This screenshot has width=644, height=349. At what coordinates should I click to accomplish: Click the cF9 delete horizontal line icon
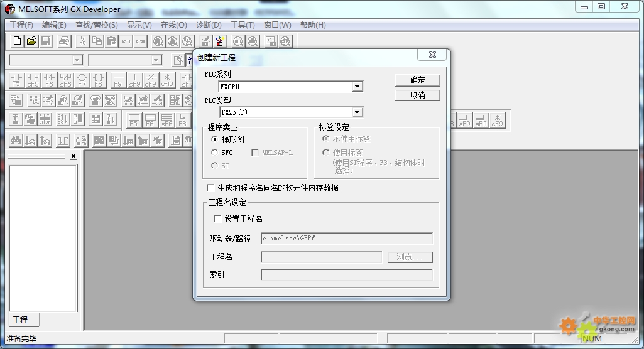tap(151, 80)
